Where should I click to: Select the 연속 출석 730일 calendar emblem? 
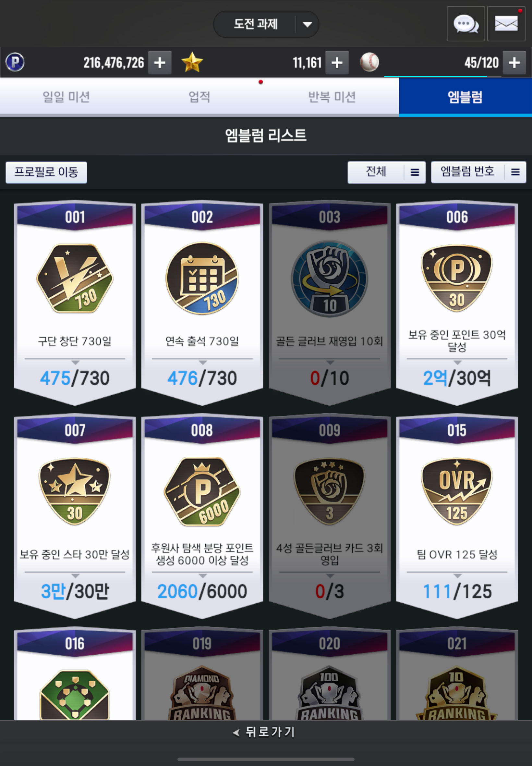pyautogui.click(x=202, y=303)
